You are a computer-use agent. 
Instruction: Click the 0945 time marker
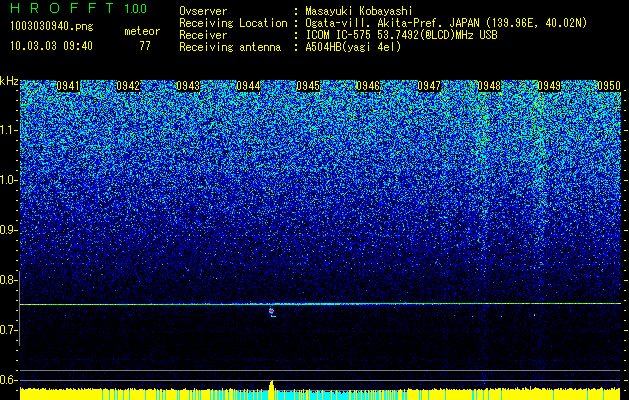308,86
